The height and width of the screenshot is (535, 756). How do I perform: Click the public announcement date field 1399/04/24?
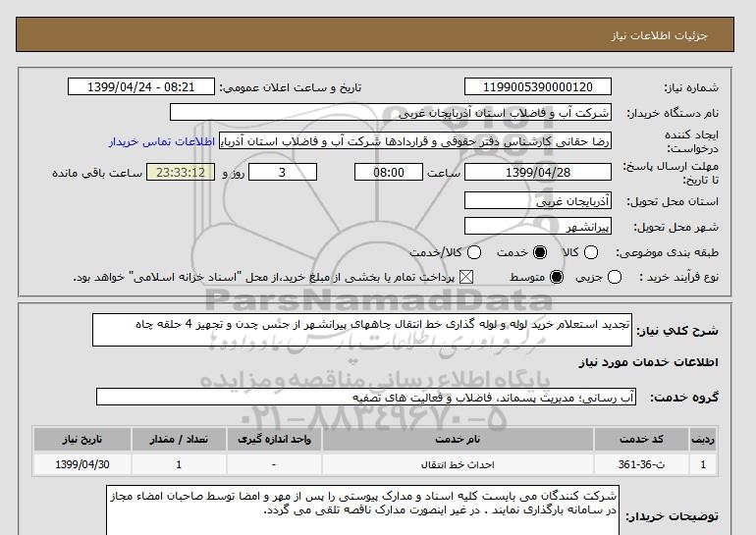click(140, 86)
